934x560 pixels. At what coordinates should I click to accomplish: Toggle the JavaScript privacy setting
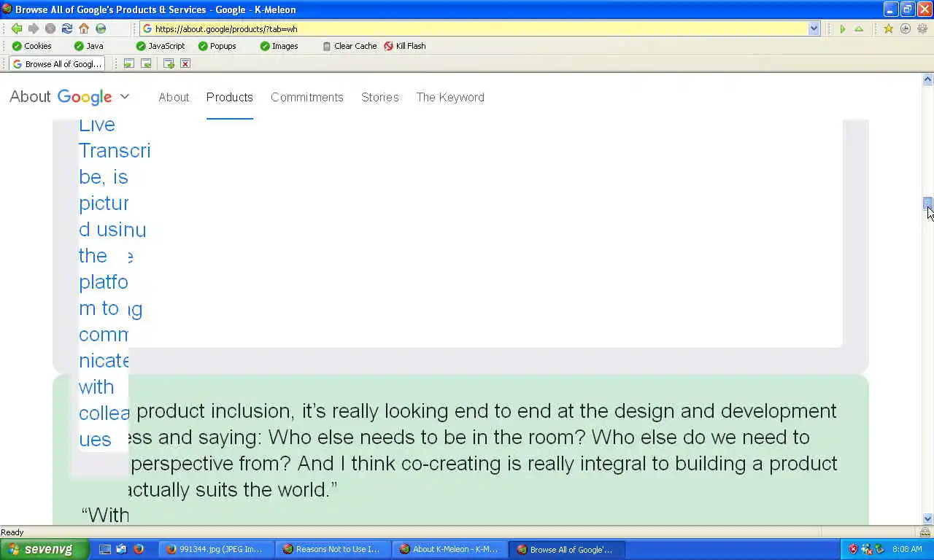pyautogui.click(x=161, y=46)
